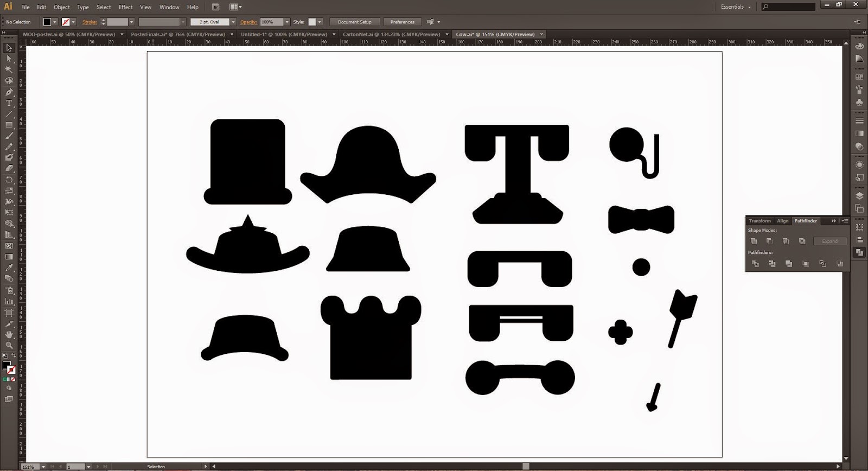The width and height of the screenshot is (868, 471).
Task: Click the Expand button in the Pathfinder panel
Action: click(x=829, y=241)
